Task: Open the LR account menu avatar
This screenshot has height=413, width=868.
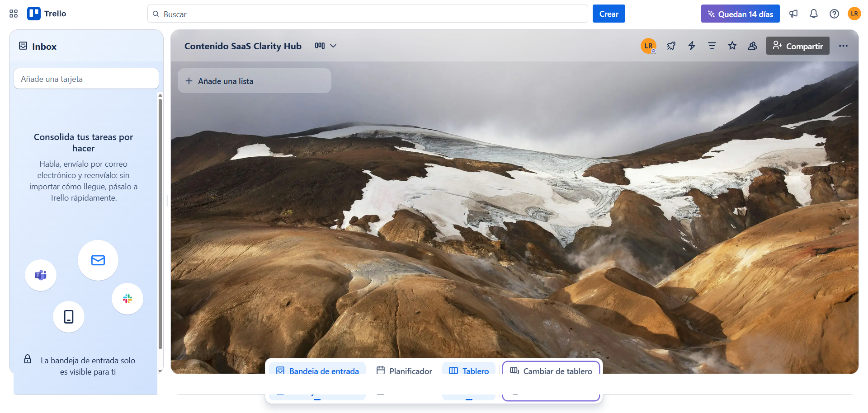Action: pos(854,14)
